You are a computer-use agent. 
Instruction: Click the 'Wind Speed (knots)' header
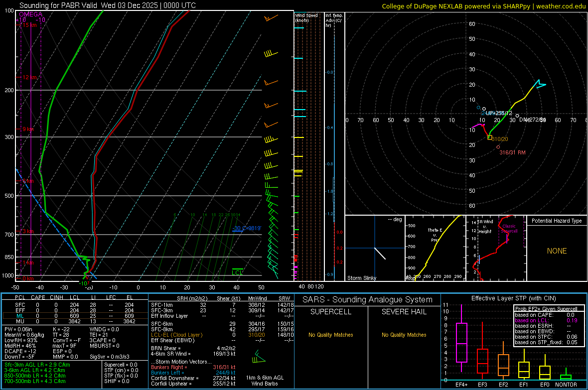[x=306, y=17]
